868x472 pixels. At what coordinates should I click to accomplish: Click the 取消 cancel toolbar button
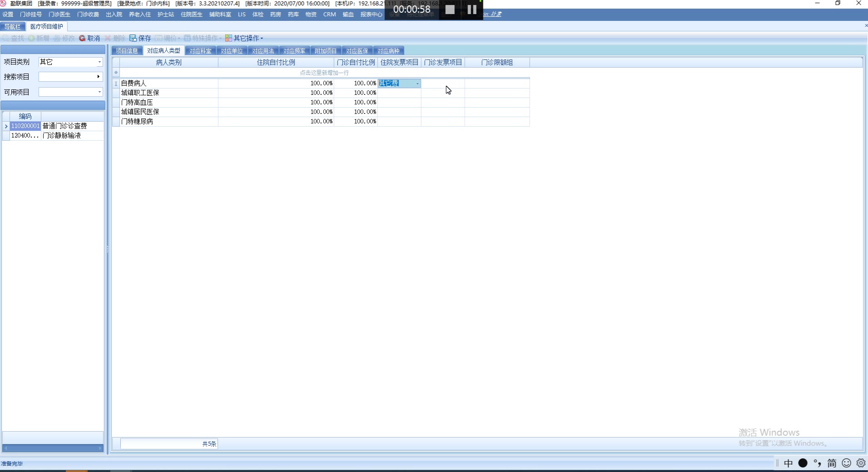point(89,38)
